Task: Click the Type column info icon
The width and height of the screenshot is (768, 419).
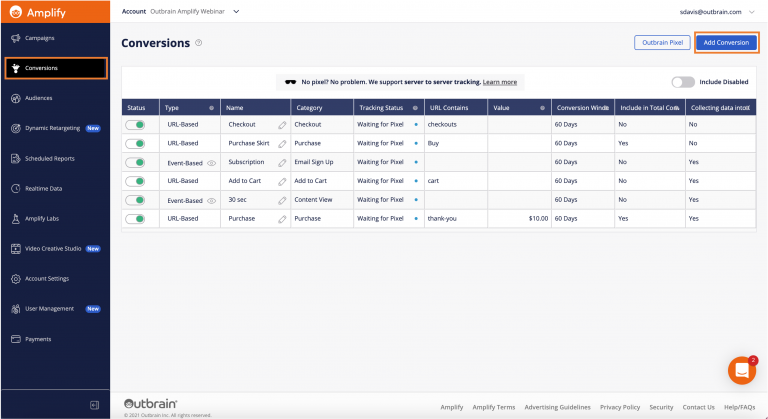Action: (212, 108)
